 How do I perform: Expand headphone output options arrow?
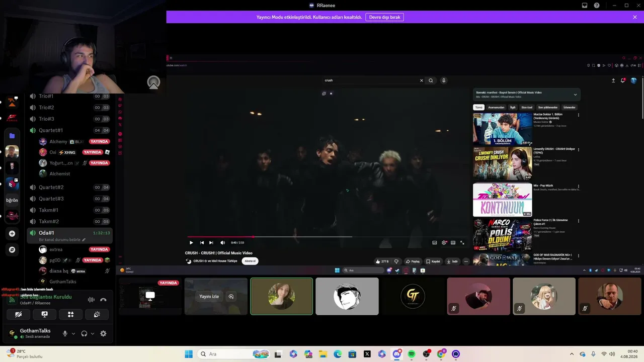tap(93, 333)
